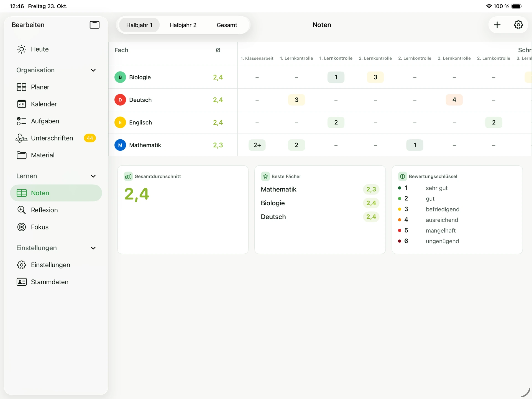Open Deutsch grade 4 cell
Viewport: 532px width, 399px height.
[454, 100]
